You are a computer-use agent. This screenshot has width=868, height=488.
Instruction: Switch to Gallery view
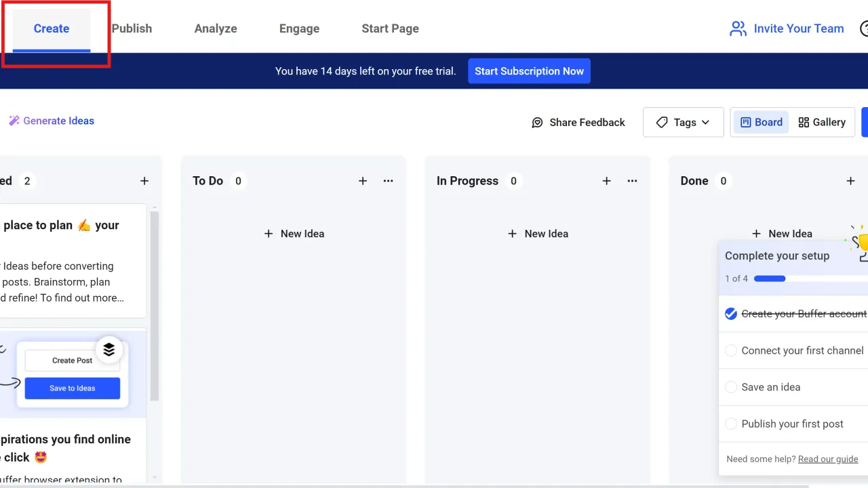[x=822, y=123]
